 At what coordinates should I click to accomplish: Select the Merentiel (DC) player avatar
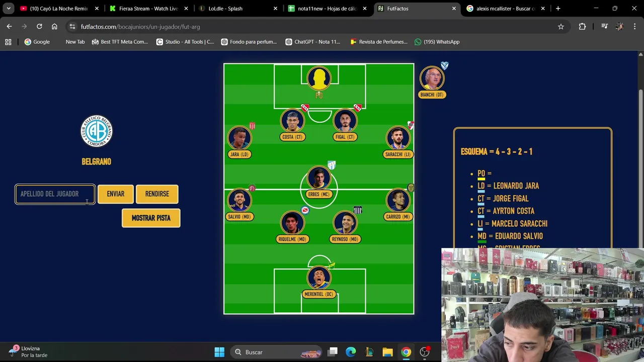coord(319,279)
